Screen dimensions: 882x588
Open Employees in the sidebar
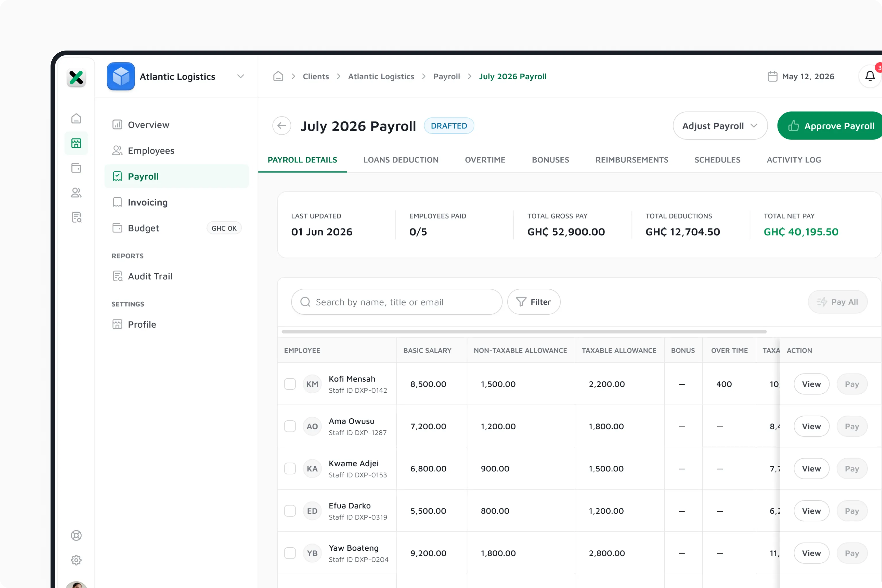177,151
